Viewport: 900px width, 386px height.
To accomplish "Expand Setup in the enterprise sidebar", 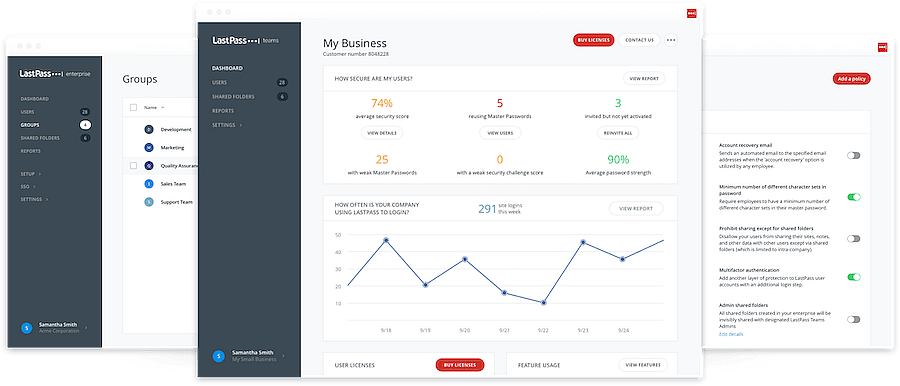I will coord(31,173).
